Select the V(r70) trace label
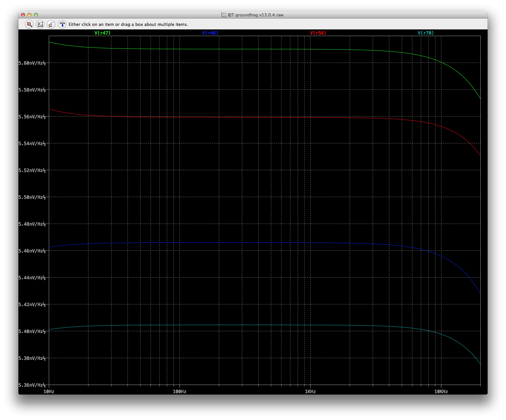This screenshot has height=420, width=506. 426,33
